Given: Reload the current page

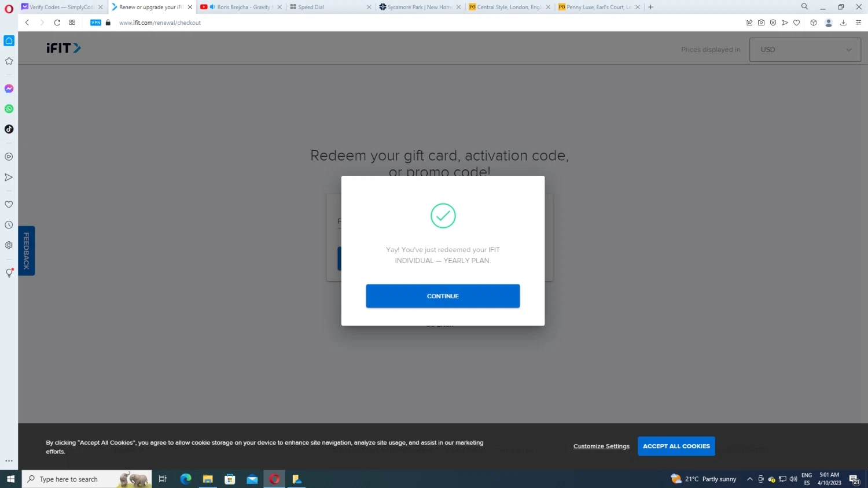Looking at the screenshot, I should (x=57, y=23).
